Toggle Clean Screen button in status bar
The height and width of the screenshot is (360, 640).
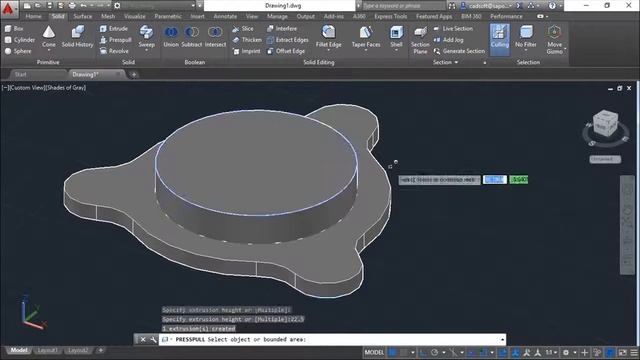click(x=622, y=352)
